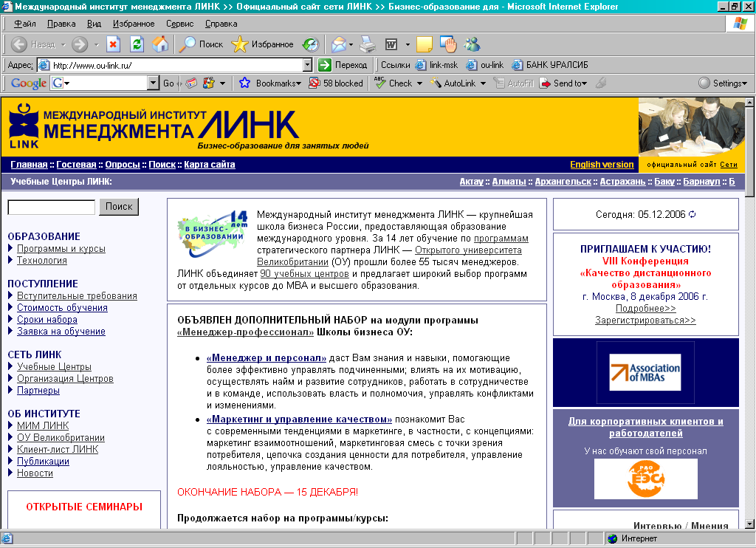The image size is (756, 548).
Task: Click Google toolbar Bookmarks star icon
Action: 244,83
